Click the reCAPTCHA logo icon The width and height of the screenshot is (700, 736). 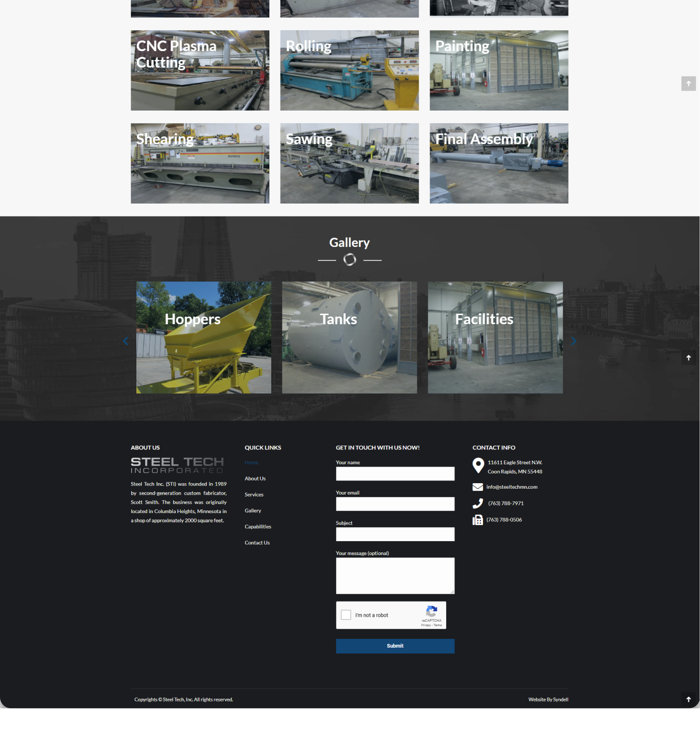click(x=432, y=612)
